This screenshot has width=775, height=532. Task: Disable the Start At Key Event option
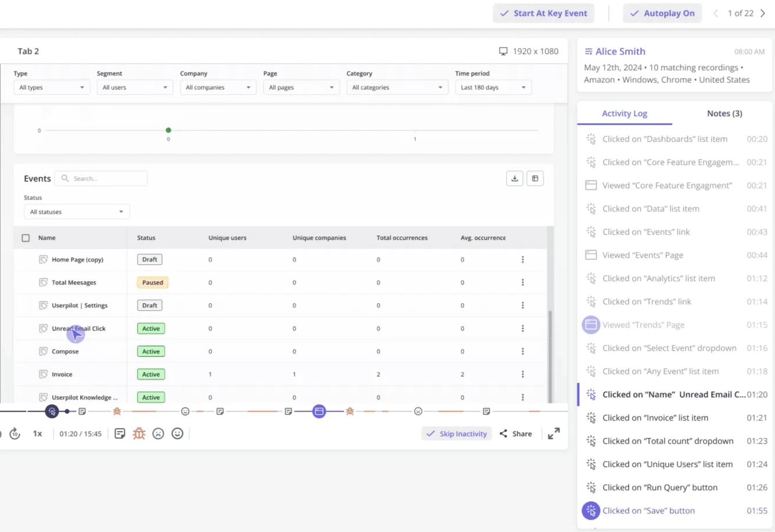[x=543, y=13]
